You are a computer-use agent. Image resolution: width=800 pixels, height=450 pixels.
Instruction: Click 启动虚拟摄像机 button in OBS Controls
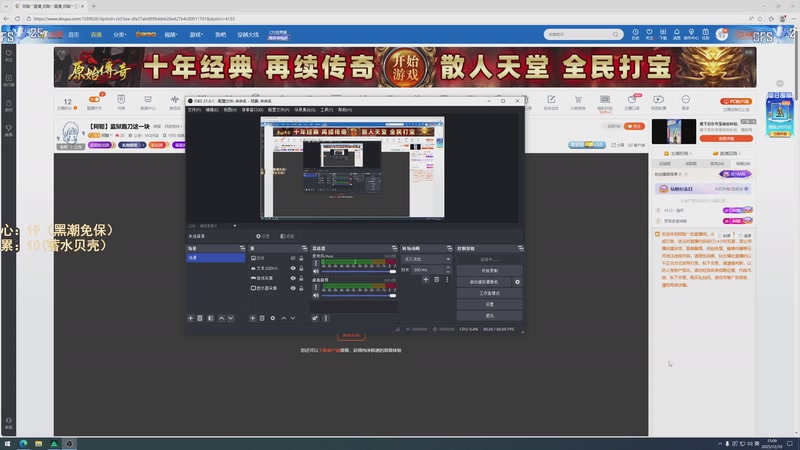485,282
